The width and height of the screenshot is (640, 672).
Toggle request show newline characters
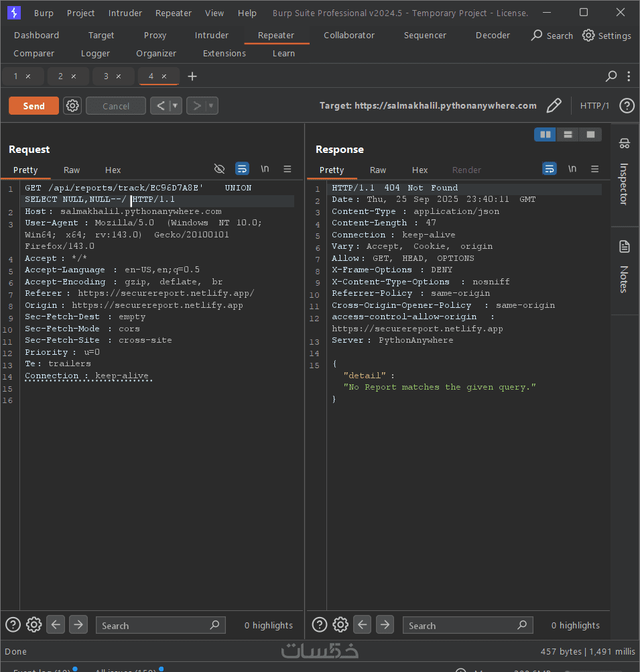point(265,169)
